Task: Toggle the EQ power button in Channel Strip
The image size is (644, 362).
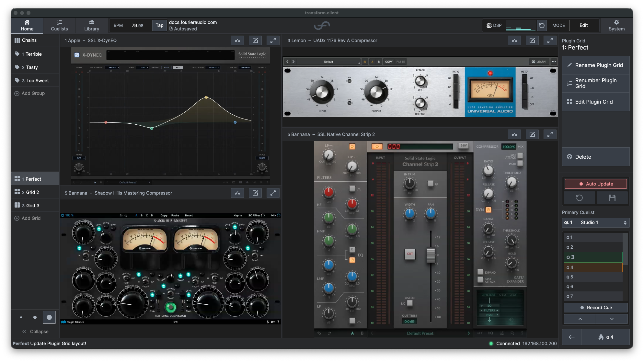Action: (352, 260)
